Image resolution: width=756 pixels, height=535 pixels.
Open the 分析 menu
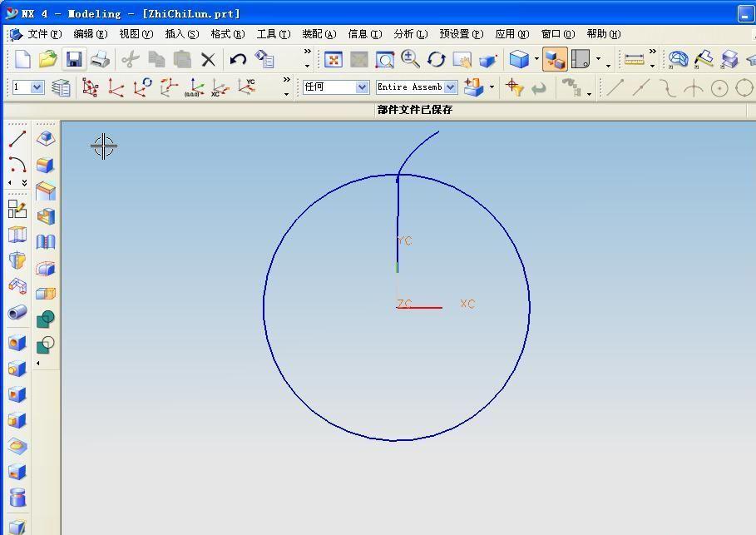(x=409, y=34)
